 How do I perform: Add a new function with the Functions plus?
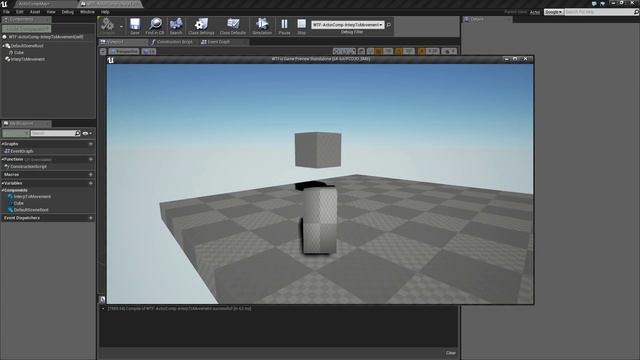pos(91,159)
